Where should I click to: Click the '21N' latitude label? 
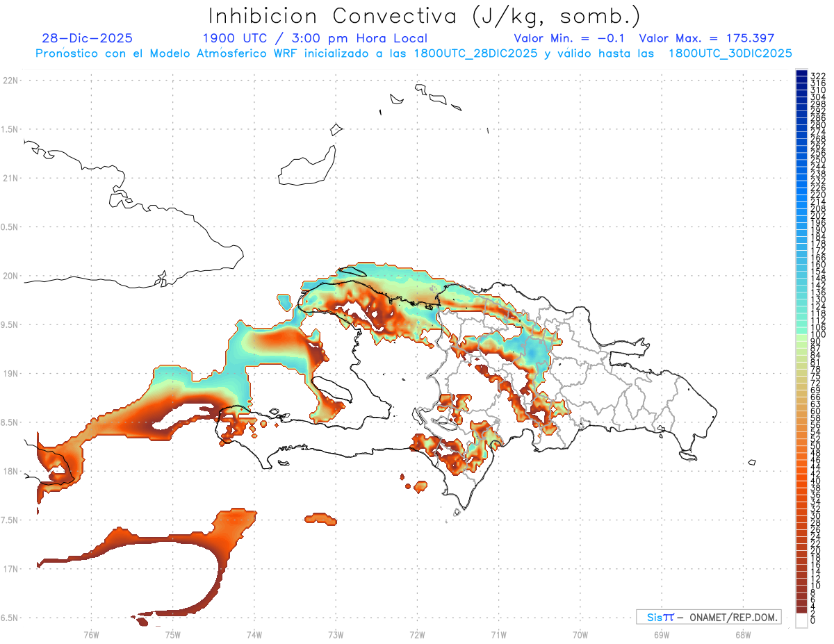point(10,178)
